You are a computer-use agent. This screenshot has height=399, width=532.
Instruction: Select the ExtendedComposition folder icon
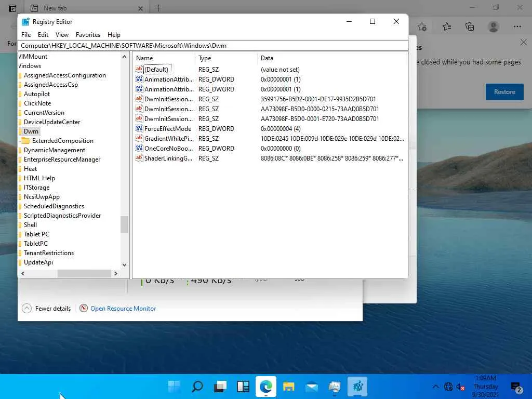25,141
